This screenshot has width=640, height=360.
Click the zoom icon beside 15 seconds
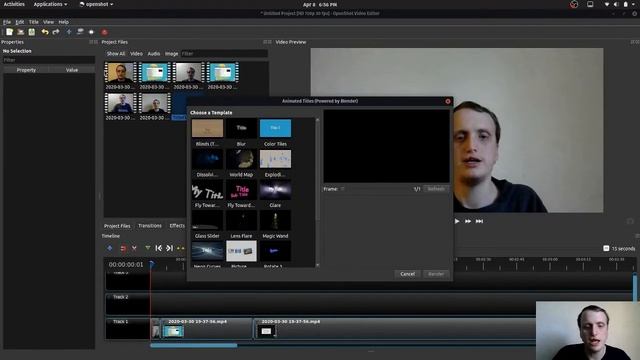[606, 248]
